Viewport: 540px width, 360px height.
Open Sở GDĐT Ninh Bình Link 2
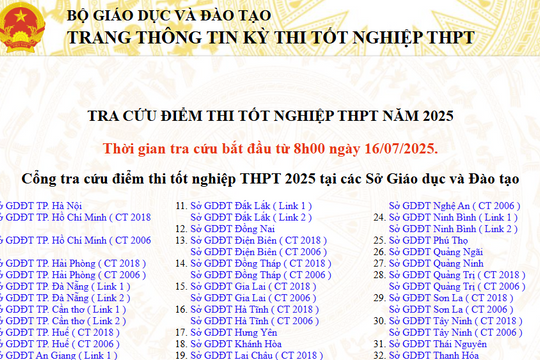coord(453,229)
